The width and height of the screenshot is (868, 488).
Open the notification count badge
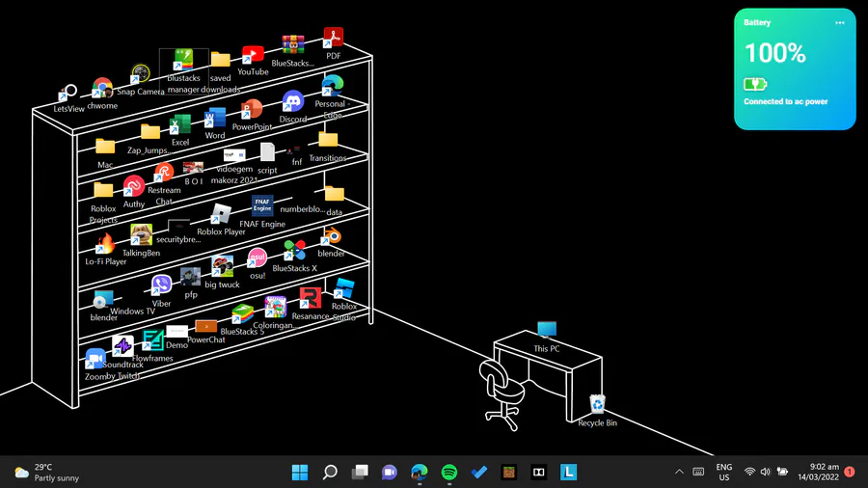click(850, 472)
